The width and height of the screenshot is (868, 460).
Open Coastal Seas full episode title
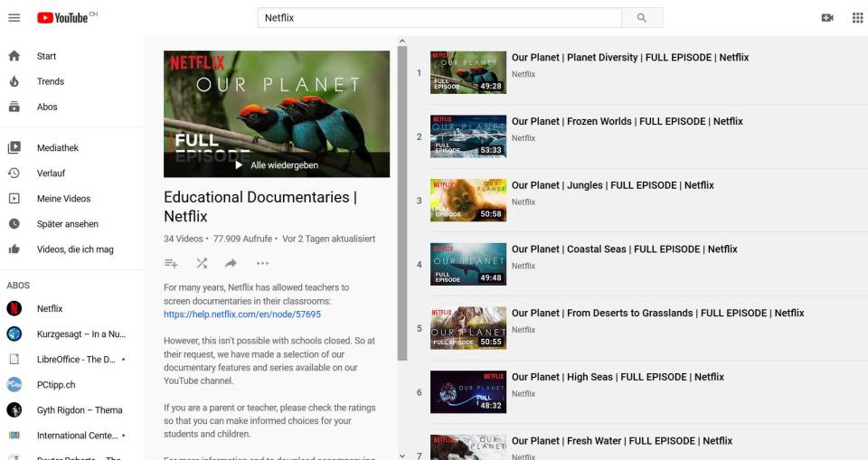point(625,249)
